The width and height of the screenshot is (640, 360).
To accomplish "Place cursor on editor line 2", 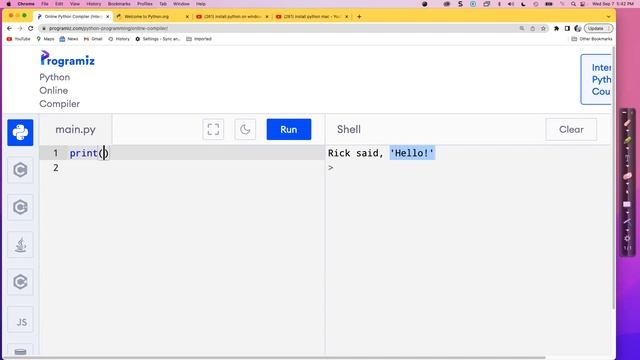I will point(182,168).
